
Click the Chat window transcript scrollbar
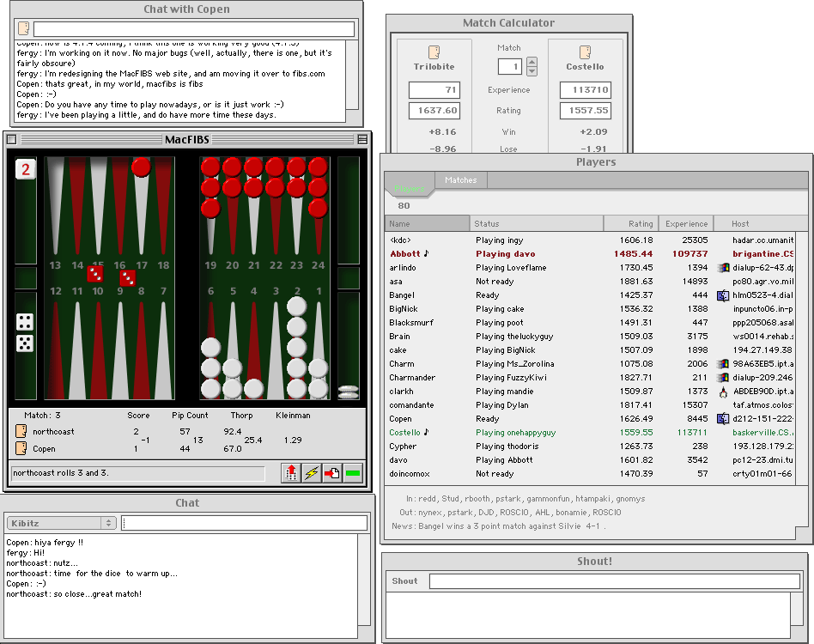(x=364, y=580)
